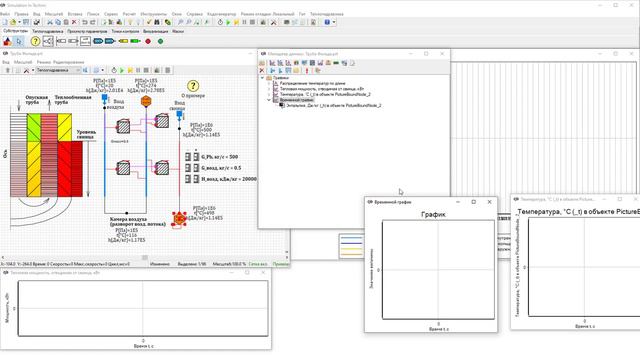Click the open file folder icon in main toolbar
The height and width of the screenshot is (360, 640).
coord(13,22)
